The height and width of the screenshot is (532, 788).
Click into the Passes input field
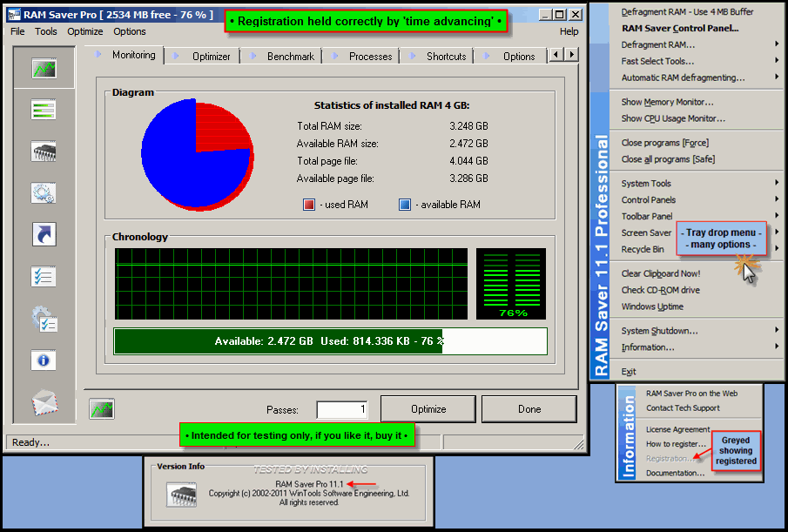tap(341, 409)
